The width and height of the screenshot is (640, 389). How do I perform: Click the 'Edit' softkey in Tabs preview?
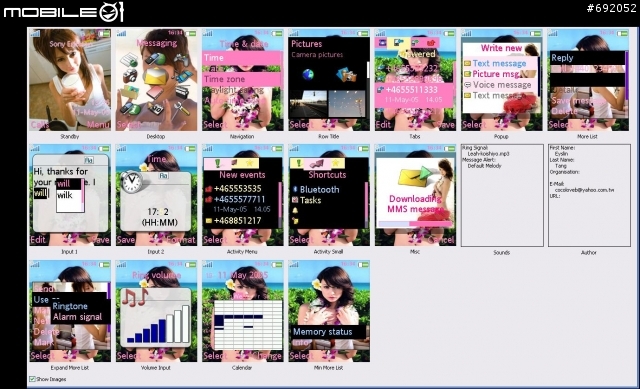[x=383, y=124]
